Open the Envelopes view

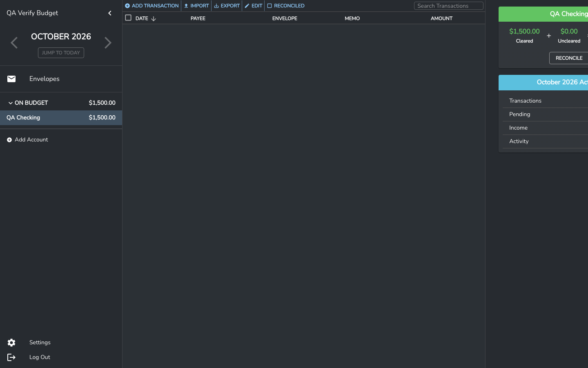coord(61,79)
